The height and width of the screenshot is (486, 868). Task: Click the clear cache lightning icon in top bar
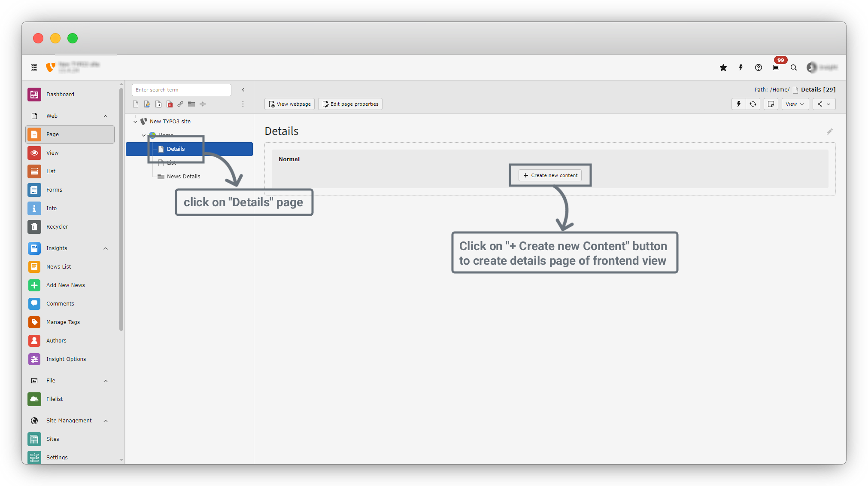[x=741, y=67]
